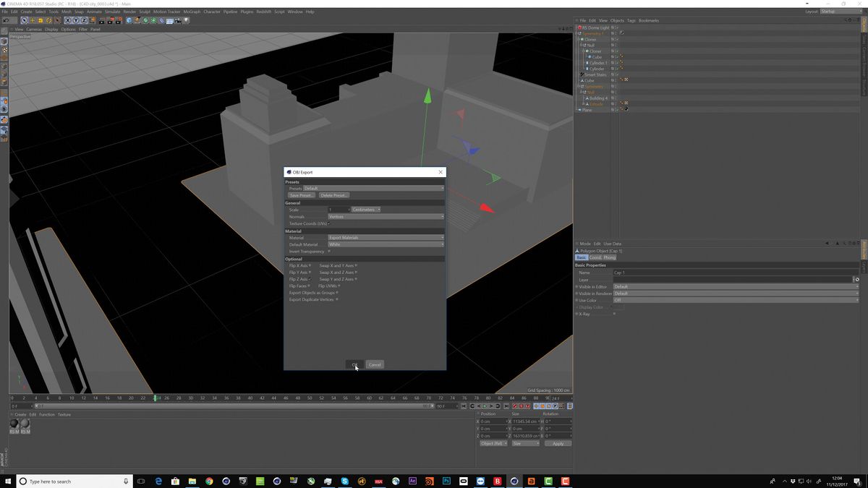The height and width of the screenshot is (488, 868).
Task: Click the Save Preset button
Action: click(x=302, y=194)
